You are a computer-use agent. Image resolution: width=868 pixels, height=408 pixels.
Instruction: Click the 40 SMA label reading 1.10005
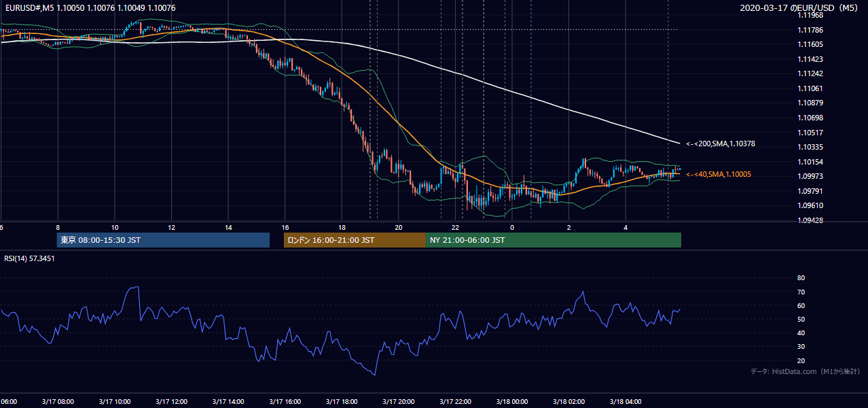tap(719, 174)
